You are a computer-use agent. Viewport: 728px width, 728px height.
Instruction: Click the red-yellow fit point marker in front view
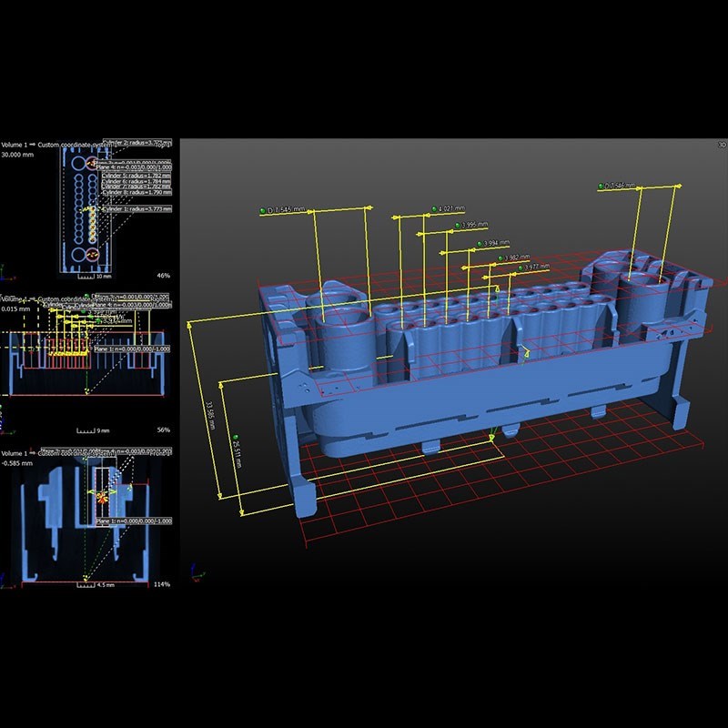tap(101, 497)
